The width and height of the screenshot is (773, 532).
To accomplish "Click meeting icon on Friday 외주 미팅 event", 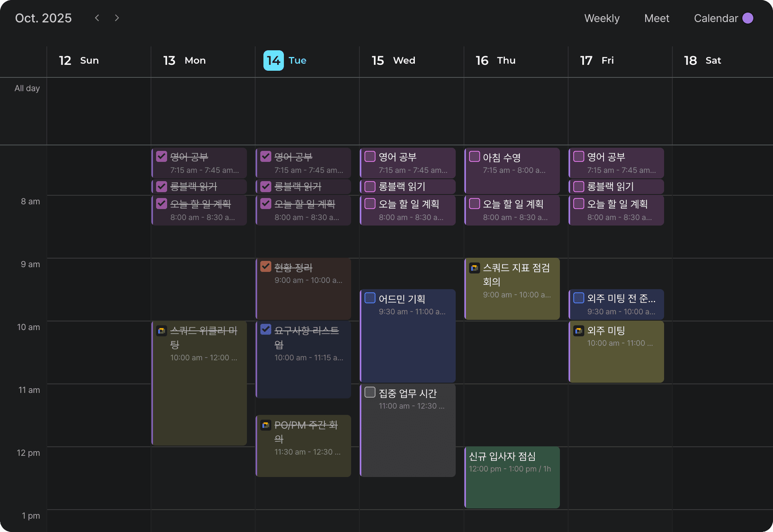I will point(578,331).
